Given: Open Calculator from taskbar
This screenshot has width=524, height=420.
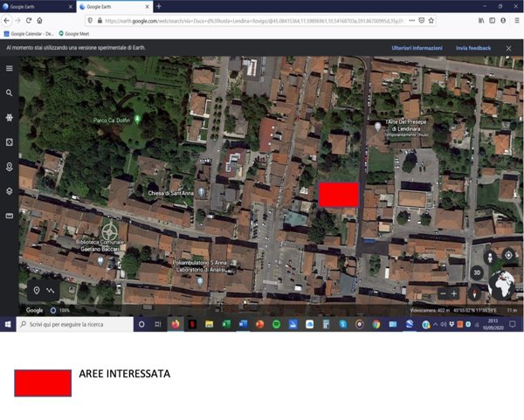Looking at the screenshot, I should tap(326, 325).
